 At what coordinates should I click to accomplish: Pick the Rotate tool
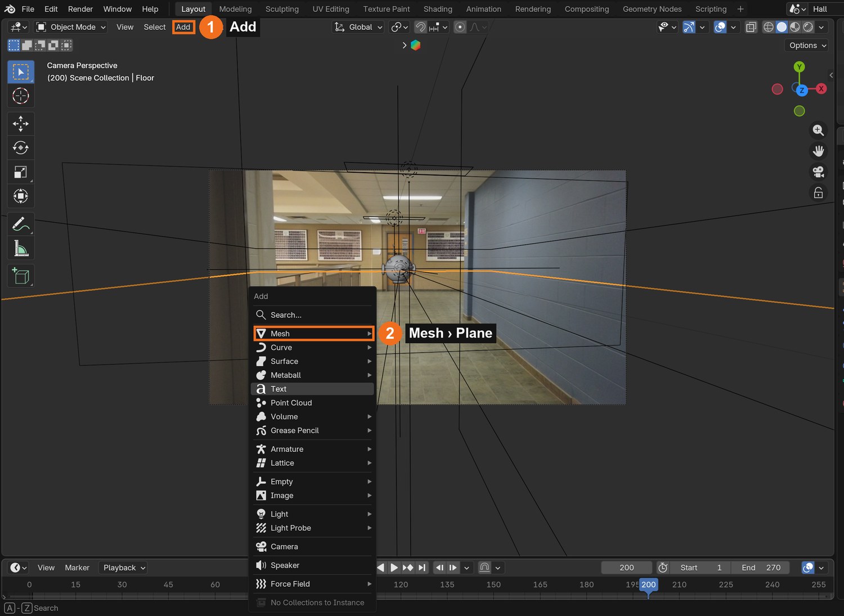click(21, 147)
